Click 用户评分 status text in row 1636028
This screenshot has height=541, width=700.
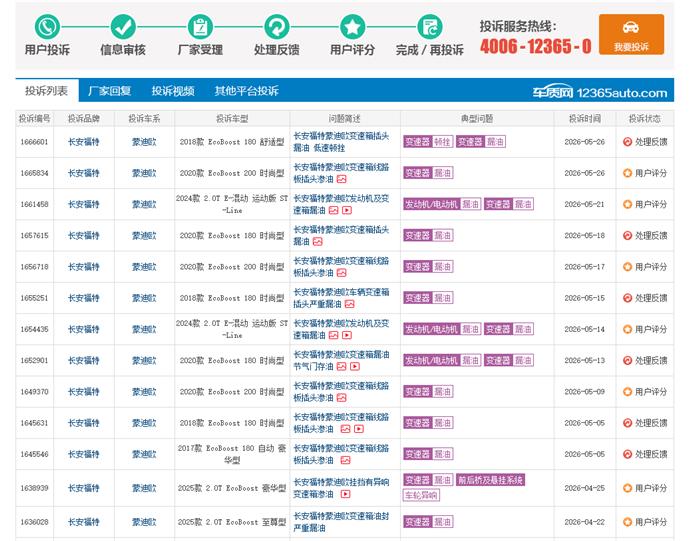[x=651, y=522]
